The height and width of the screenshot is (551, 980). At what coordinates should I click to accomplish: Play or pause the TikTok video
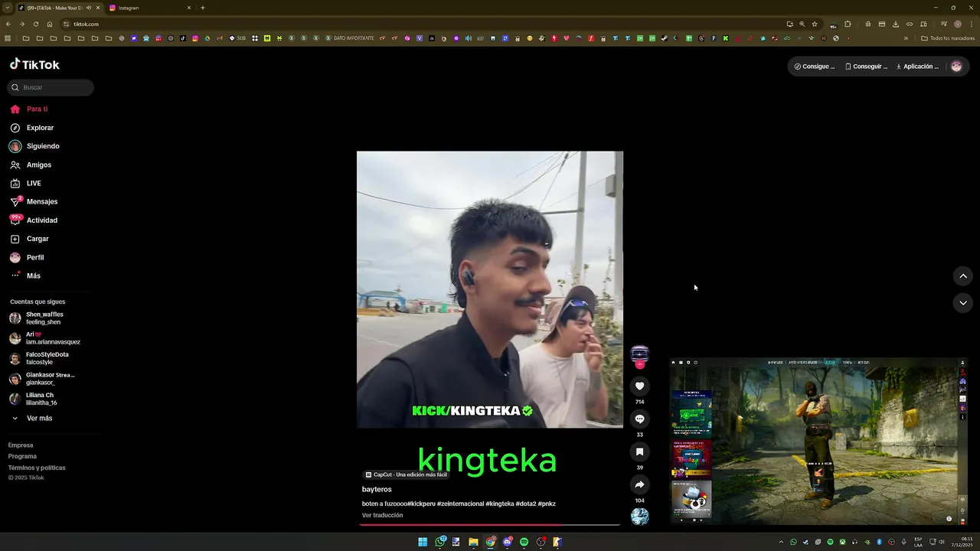click(490, 289)
